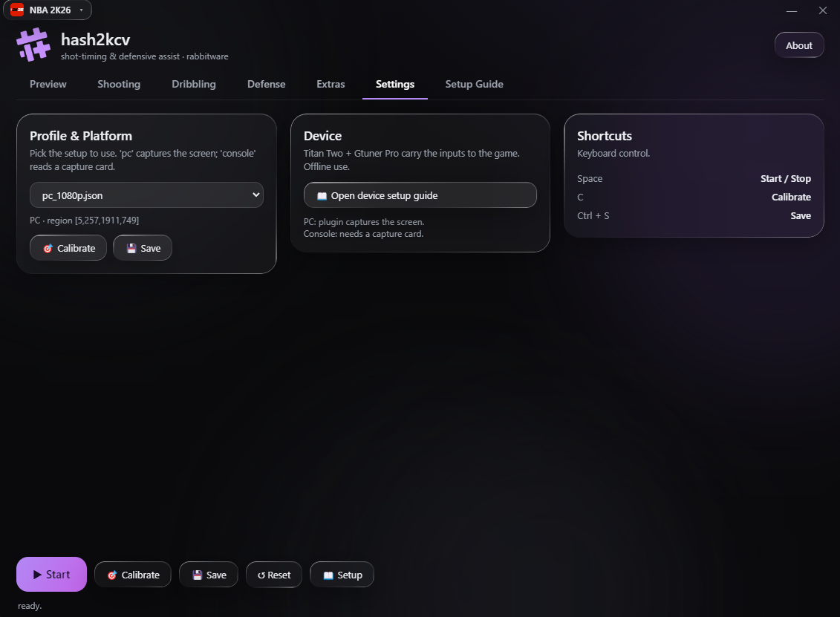Click the NBA 2K26 red game icon
Screen dimensions: 840x617
tap(17, 10)
